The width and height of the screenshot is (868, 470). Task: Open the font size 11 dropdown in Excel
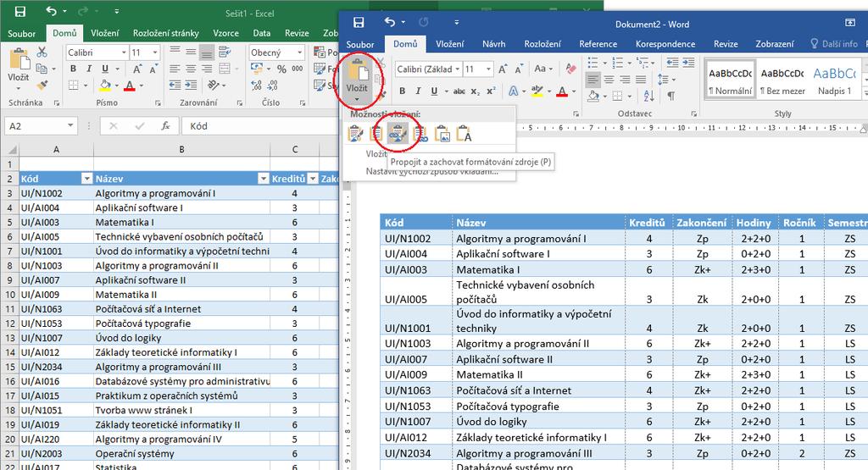point(154,53)
